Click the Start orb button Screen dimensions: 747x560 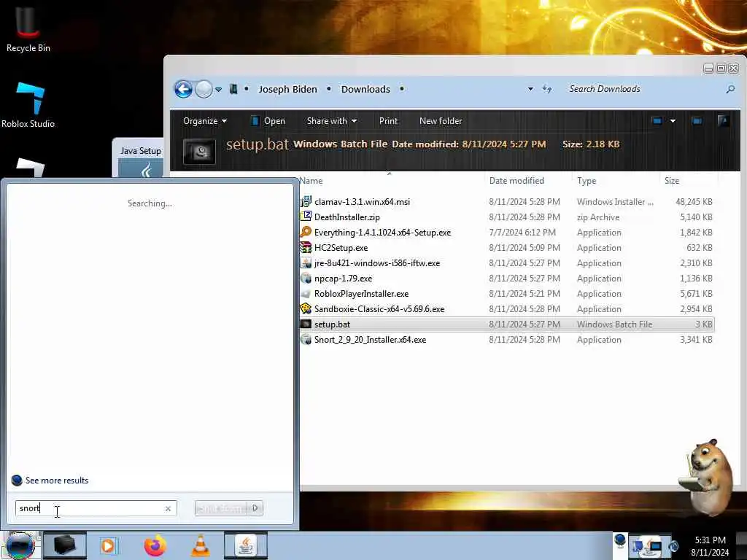pyautogui.click(x=20, y=545)
